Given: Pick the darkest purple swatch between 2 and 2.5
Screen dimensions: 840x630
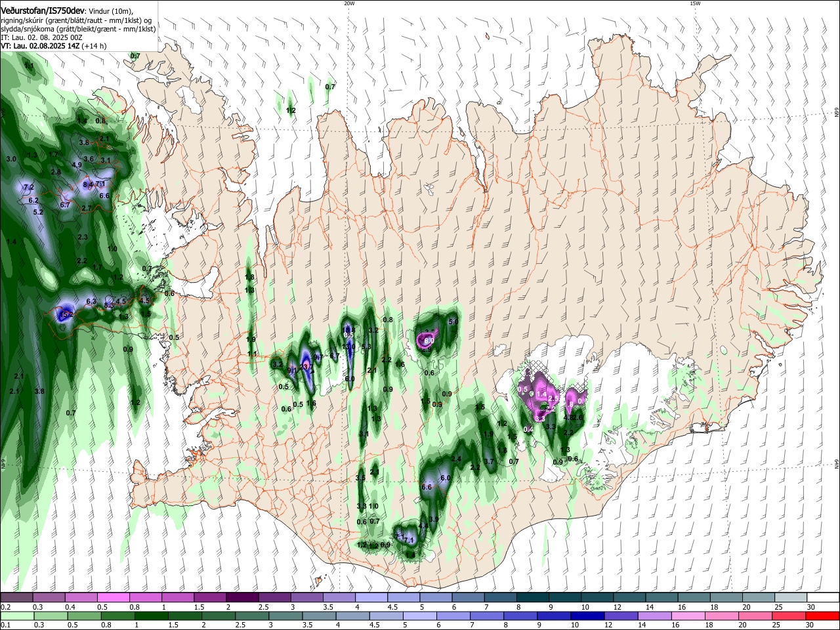Looking at the screenshot, I should (241, 598).
